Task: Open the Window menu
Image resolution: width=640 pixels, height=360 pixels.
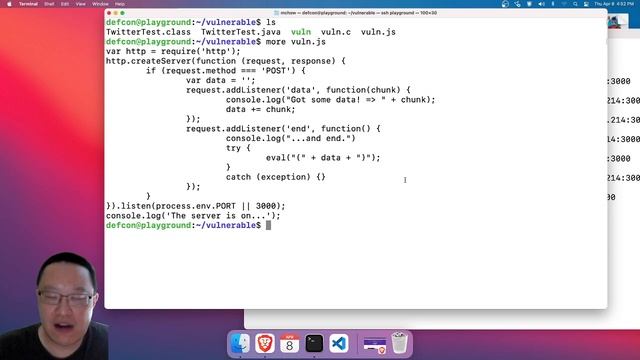Action: (100, 4)
